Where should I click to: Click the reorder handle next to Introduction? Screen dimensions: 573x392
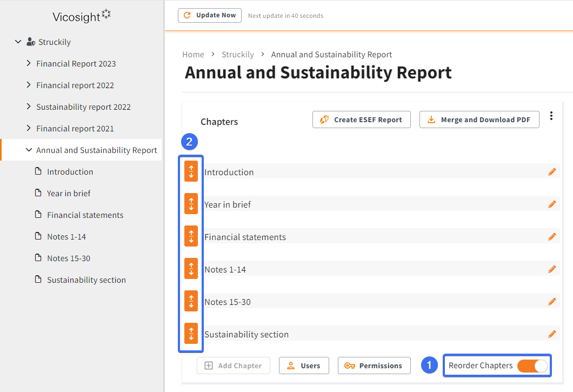coord(191,171)
